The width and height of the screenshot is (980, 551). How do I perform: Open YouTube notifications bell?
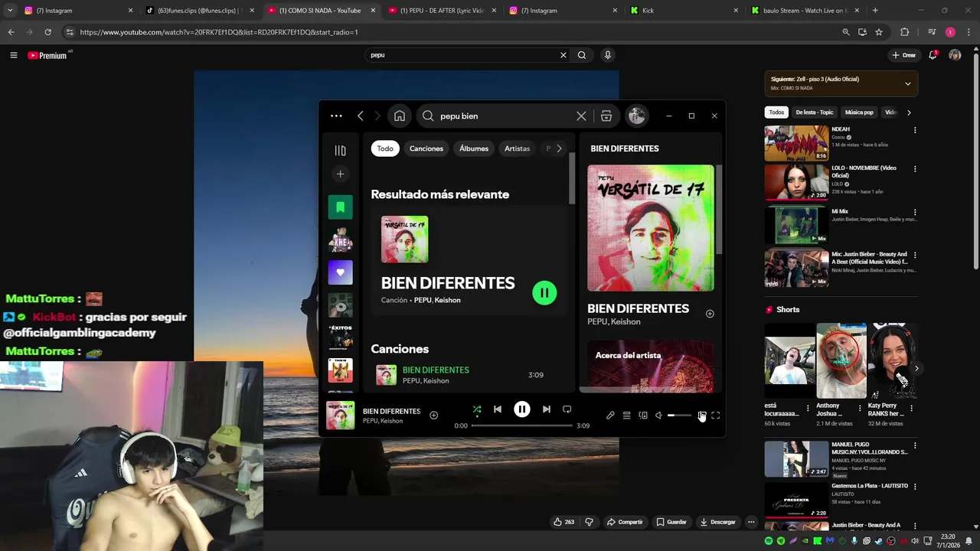click(933, 55)
